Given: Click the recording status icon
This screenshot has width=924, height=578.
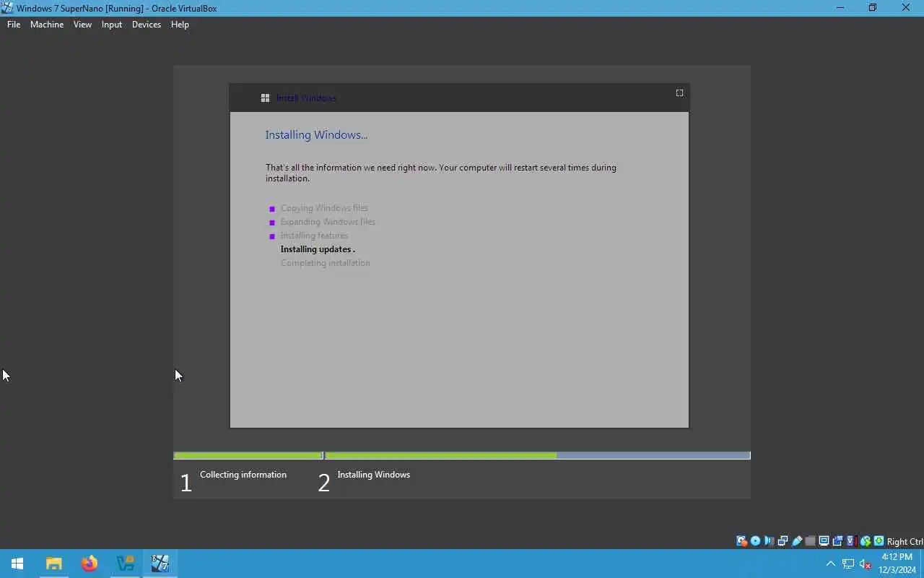Looking at the screenshot, I should [837, 541].
